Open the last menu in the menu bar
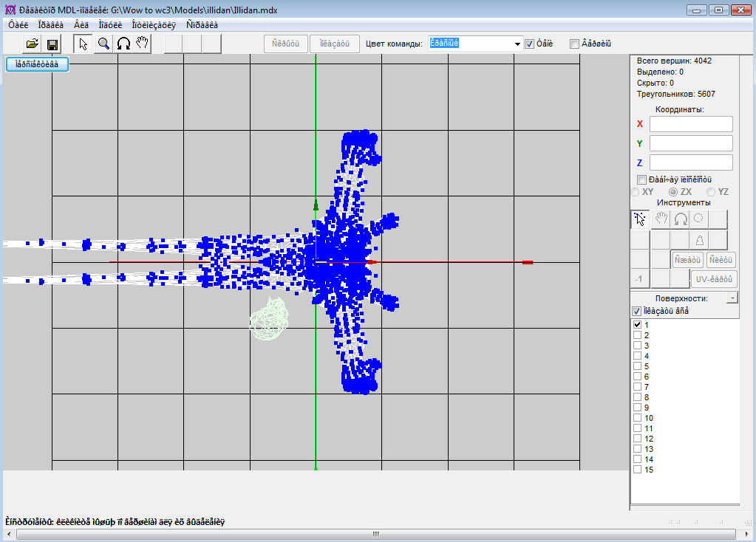 tap(202, 24)
